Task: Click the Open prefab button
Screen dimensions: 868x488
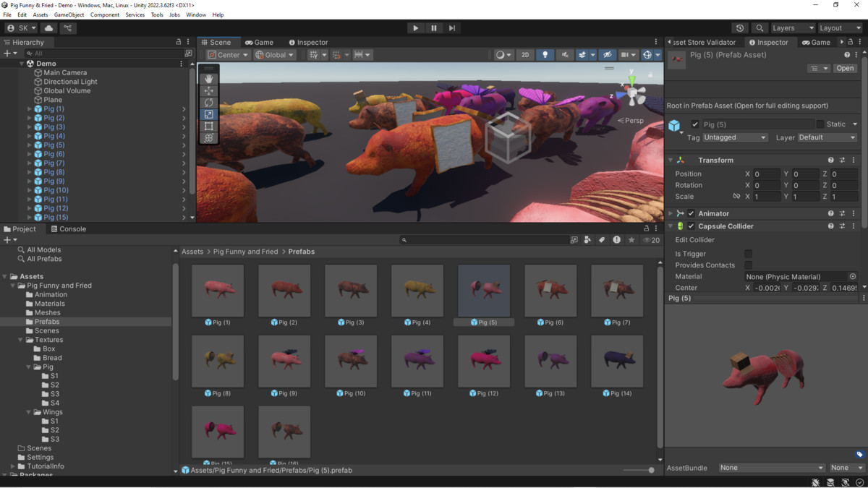Action: click(x=845, y=68)
